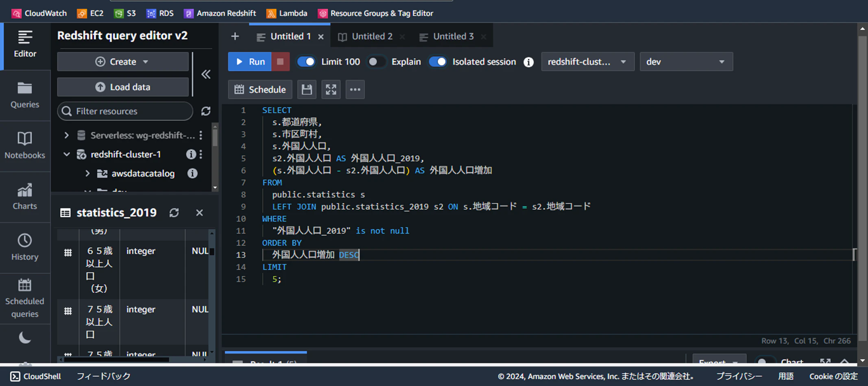Focus the Filter resources search field
Viewport: 868px width, 386px height.
coord(125,111)
